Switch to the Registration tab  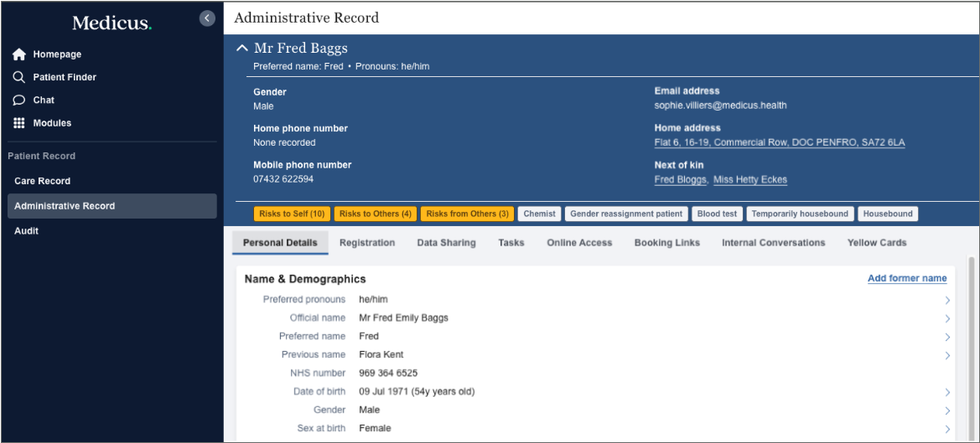tap(367, 243)
